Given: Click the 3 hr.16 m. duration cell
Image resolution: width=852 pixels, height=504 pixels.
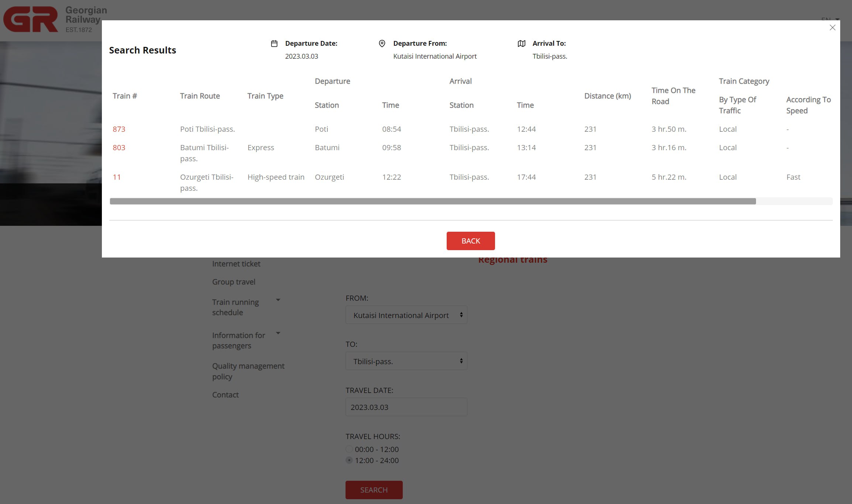Looking at the screenshot, I should [x=669, y=148].
